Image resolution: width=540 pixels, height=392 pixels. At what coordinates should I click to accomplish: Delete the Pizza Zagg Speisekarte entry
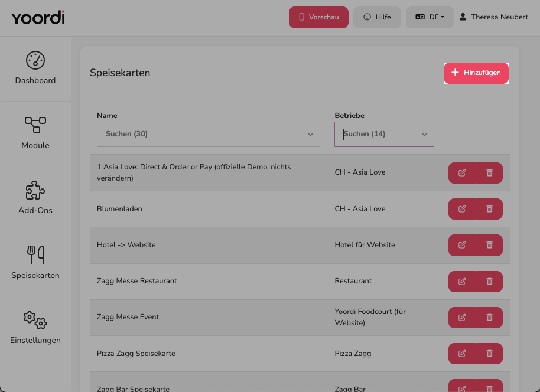click(489, 354)
